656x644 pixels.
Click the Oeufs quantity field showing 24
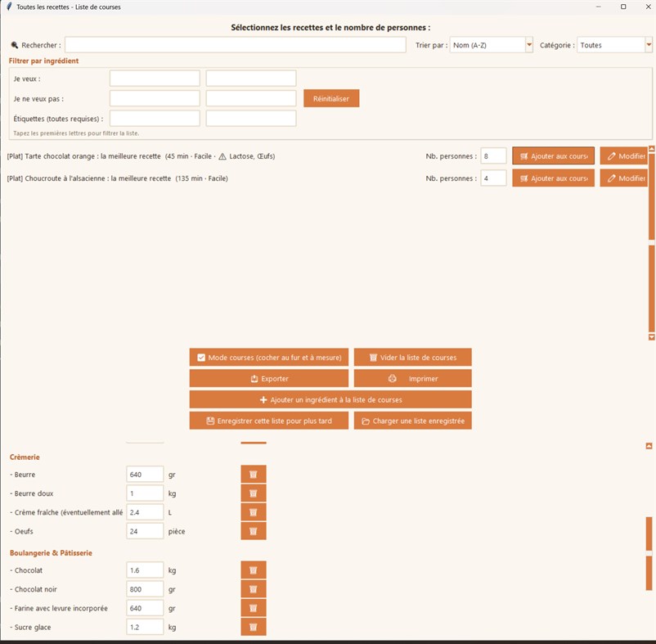[145, 531]
